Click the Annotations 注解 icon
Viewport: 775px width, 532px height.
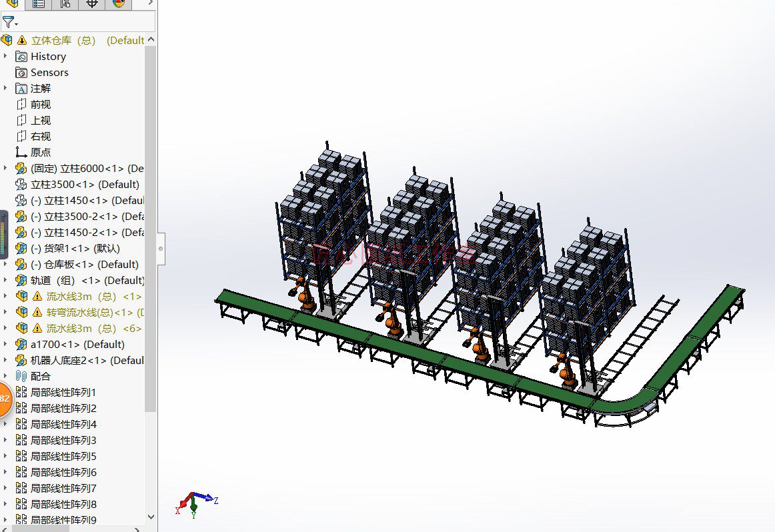[21, 88]
